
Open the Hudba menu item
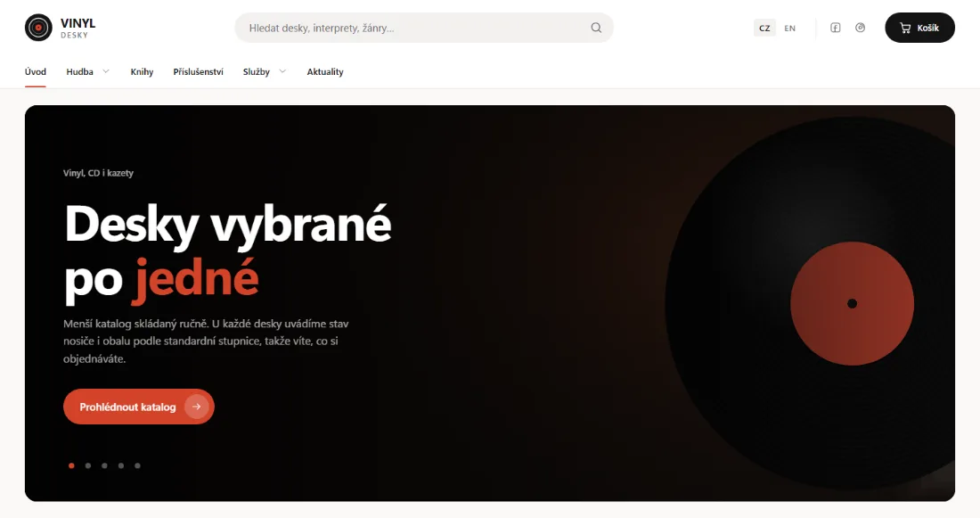(79, 72)
